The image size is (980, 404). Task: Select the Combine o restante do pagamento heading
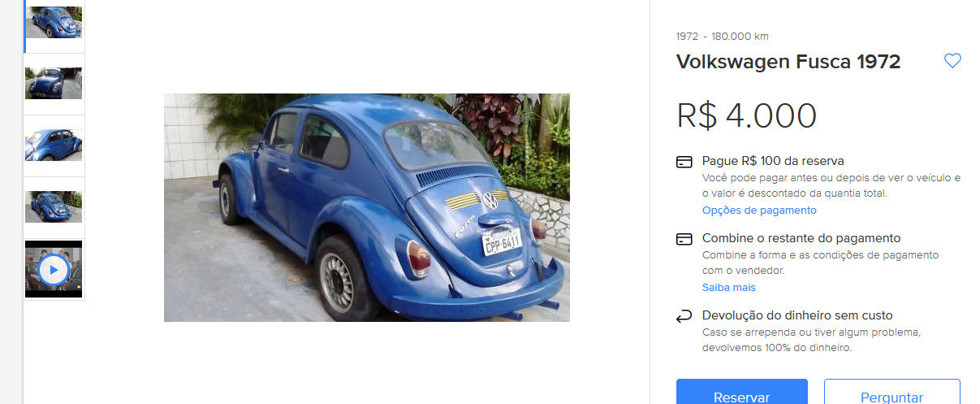pyautogui.click(x=801, y=238)
